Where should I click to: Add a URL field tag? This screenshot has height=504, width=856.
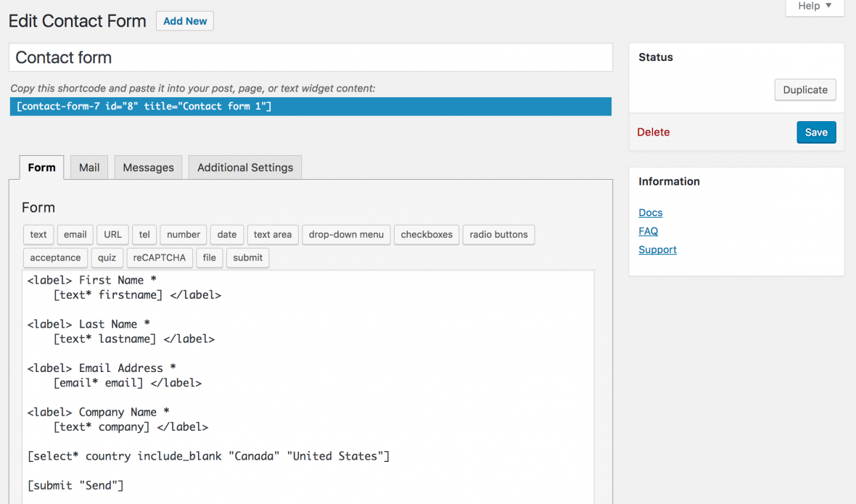[112, 234]
